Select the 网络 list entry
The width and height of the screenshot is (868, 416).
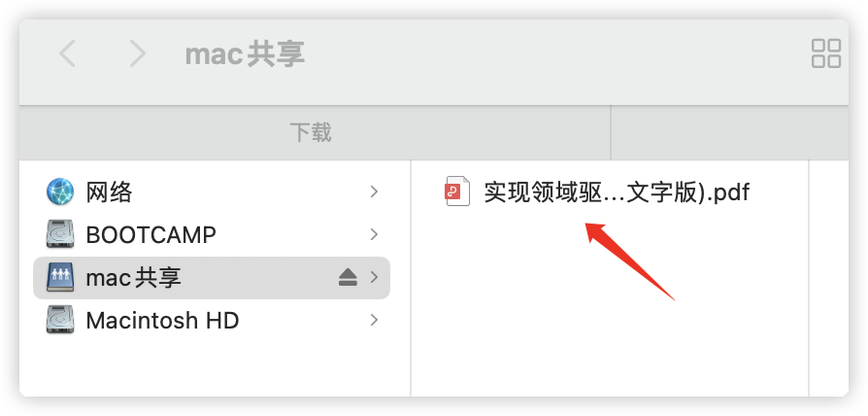pyautogui.click(x=212, y=191)
